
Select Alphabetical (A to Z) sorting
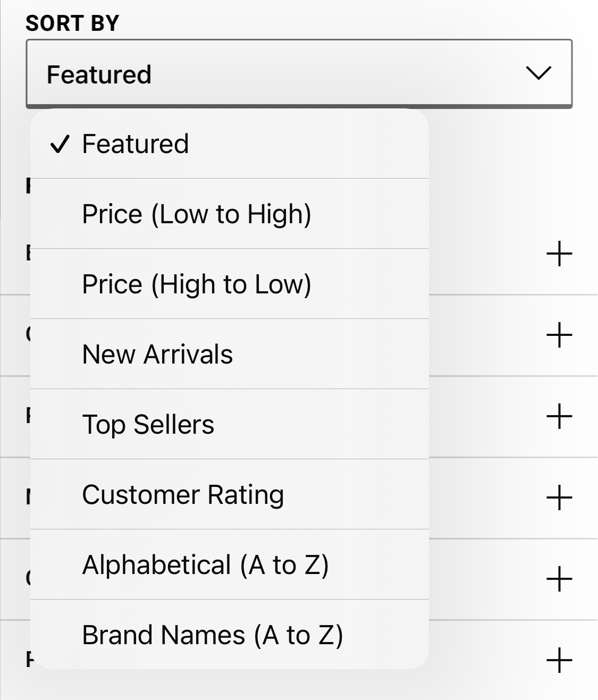pyautogui.click(x=205, y=565)
